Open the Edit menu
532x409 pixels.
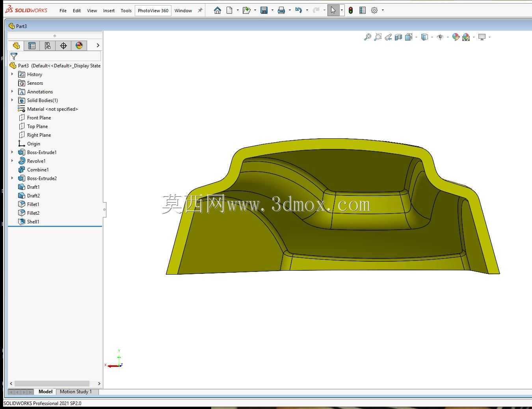point(77,11)
